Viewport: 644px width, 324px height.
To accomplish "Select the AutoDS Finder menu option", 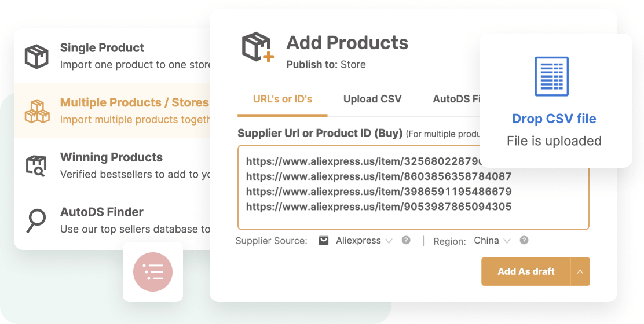I will (112, 220).
